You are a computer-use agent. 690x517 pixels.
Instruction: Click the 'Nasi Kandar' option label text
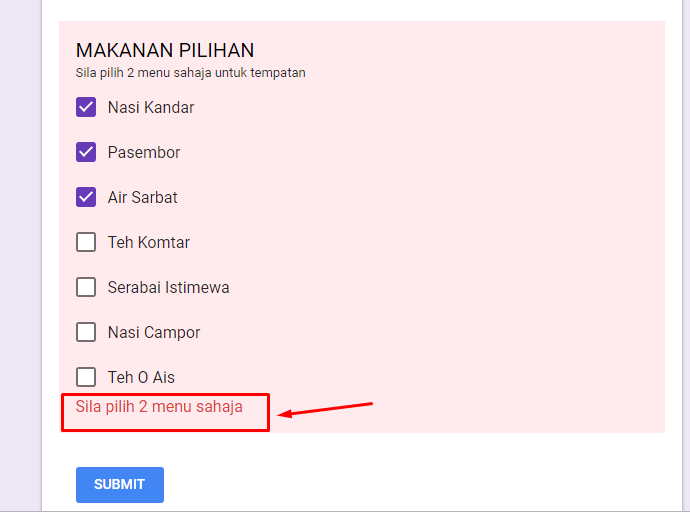pyautogui.click(x=151, y=107)
